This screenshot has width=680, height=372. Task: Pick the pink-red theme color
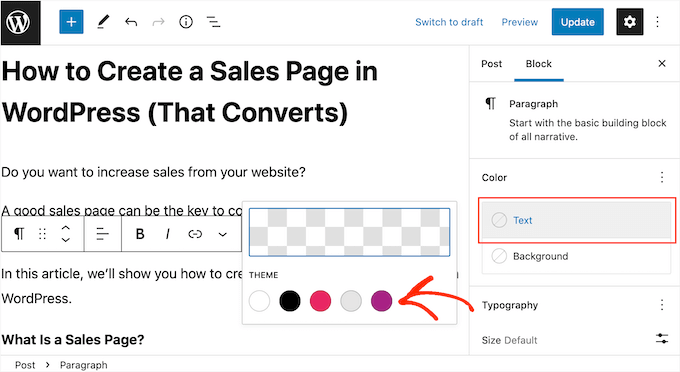[320, 301]
